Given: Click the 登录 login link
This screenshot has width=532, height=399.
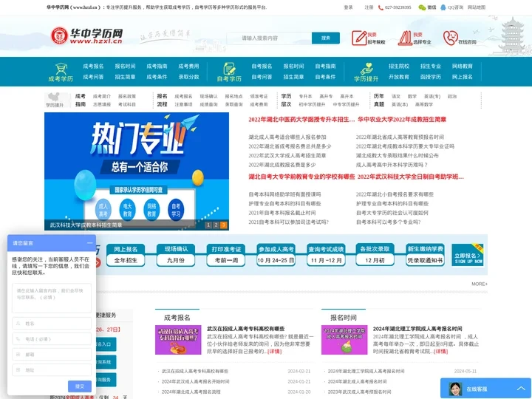Looking at the screenshot, I should (x=349, y=7).
